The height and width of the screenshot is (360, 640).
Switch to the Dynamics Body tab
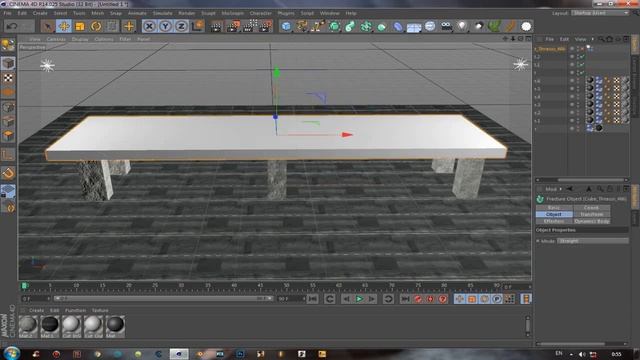click(x=591, y=221)
